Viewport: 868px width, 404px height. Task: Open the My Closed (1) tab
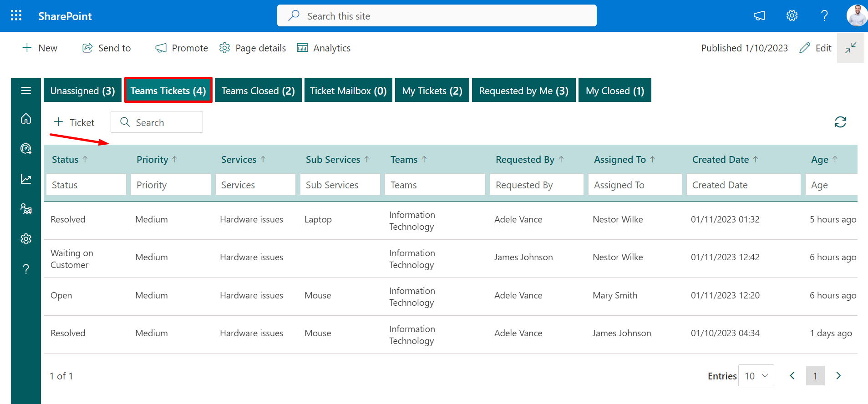(x=614, y=91)
